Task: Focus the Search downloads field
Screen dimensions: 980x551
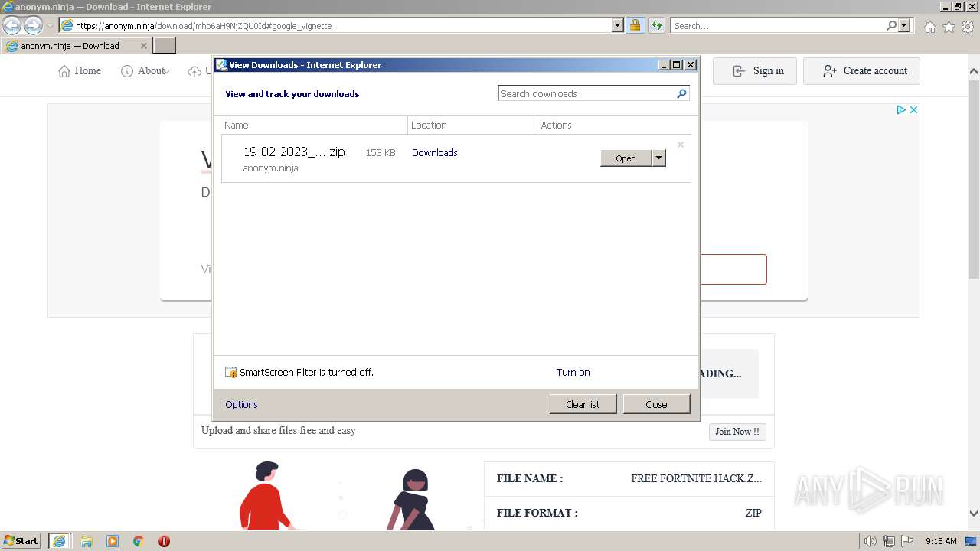Action: (586, 93)
